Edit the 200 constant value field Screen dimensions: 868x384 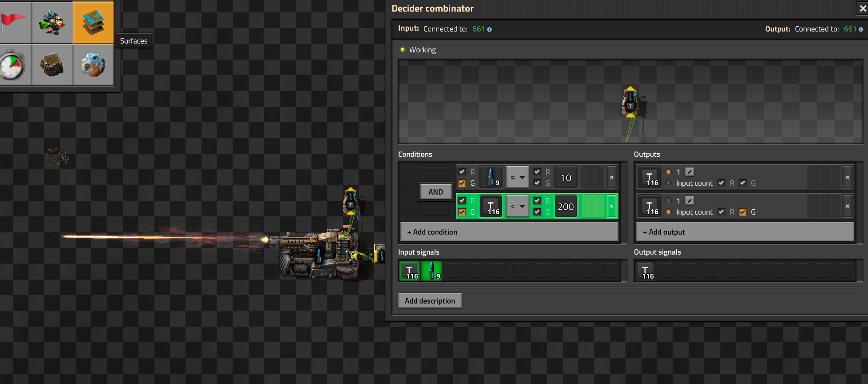(x=565, y=207)
